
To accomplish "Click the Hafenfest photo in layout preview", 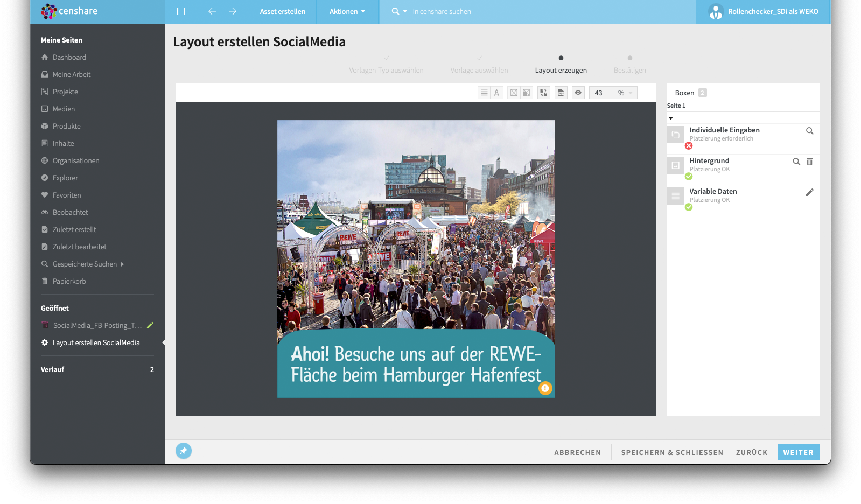I will [416, 224].
